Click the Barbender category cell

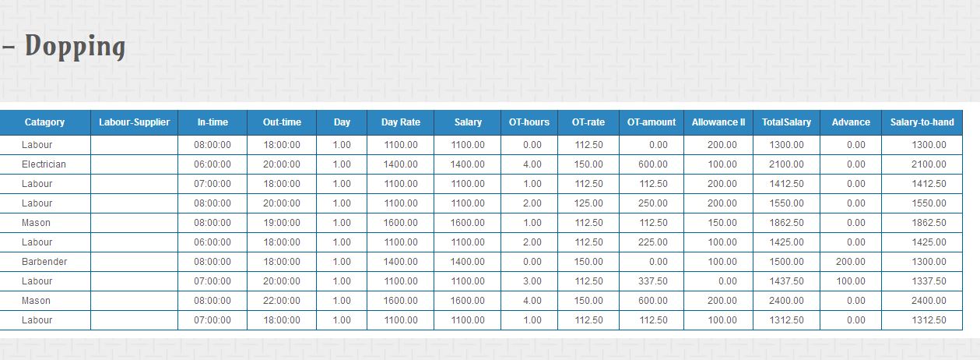point(44,262)
